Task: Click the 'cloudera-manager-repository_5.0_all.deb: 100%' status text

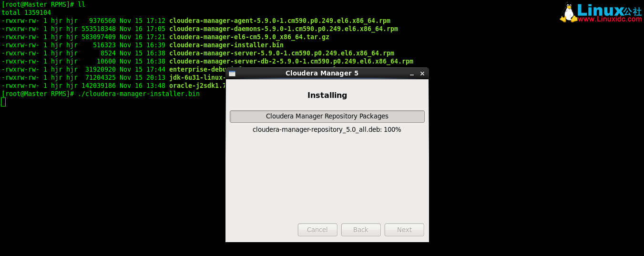Action: tap(327, 129)
